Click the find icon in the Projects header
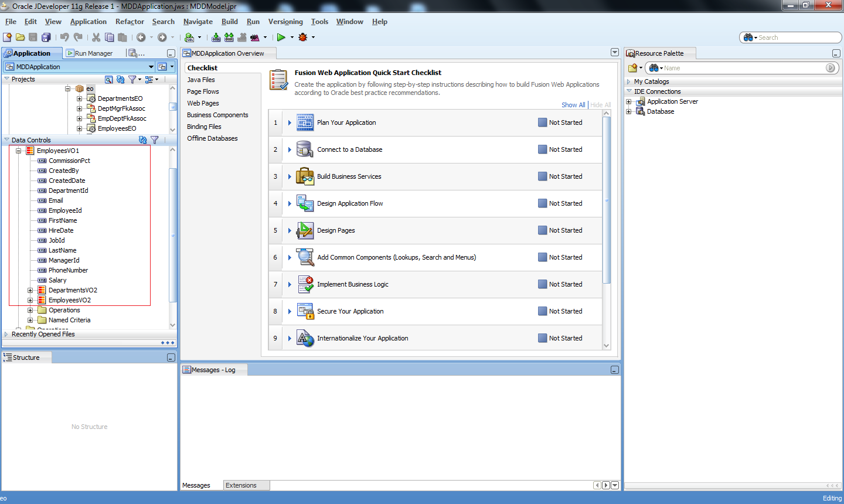Screen dimensions: 844x504 [x=108, y=79]
